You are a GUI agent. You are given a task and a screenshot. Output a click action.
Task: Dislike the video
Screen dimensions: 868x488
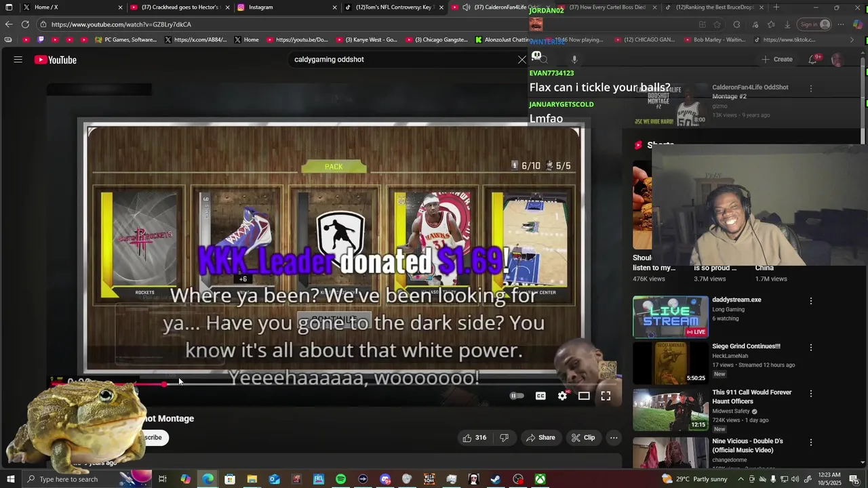point(504,438)
